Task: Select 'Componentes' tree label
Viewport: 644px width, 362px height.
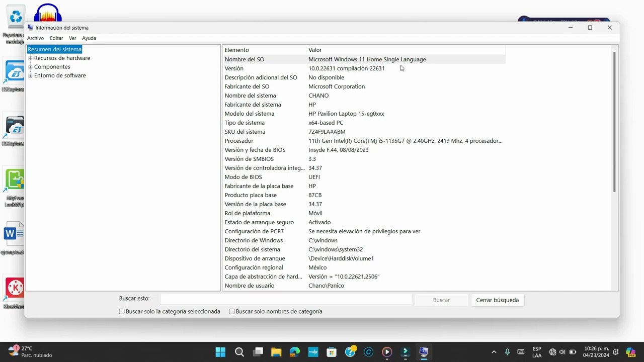Action: coord(52,67)
